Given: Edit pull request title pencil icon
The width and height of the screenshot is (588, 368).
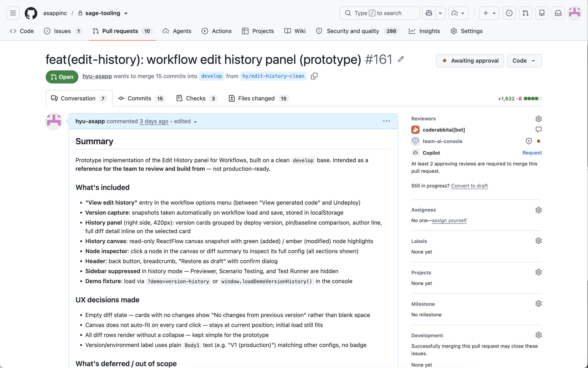Looking at the screenshot, I should (401, 59).
